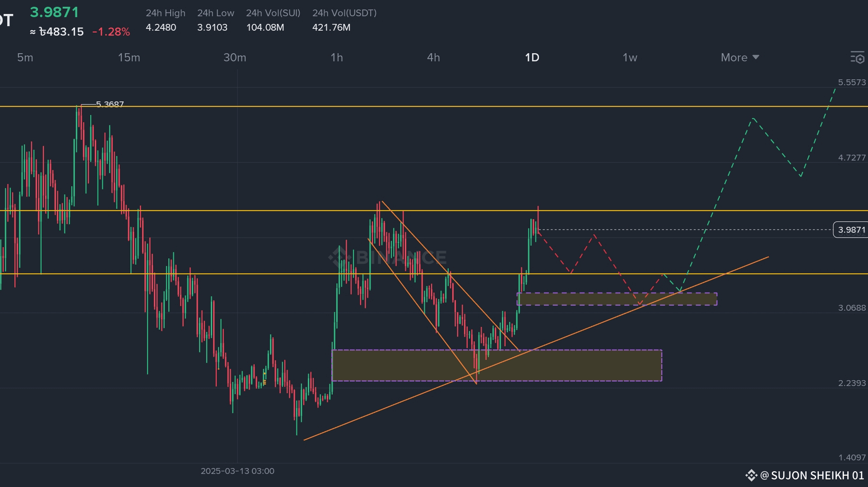868x487 pixels.
Task: Switch to the 1w timeframe
Action: [630, 58]
